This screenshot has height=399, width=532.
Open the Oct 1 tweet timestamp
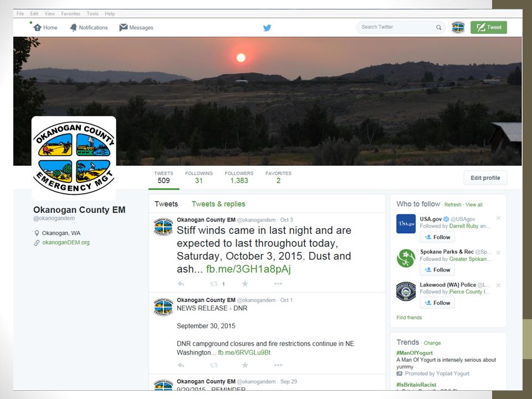287,300
